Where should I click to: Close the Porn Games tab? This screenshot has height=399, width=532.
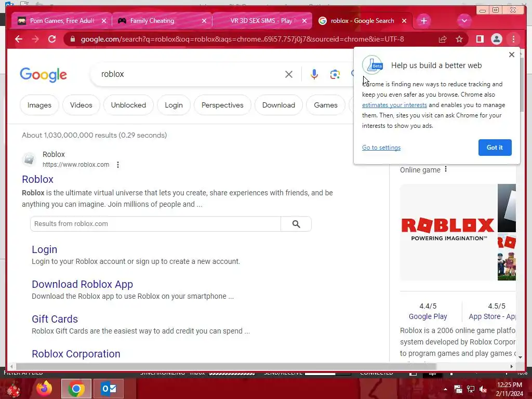click(x=104, y=21)
